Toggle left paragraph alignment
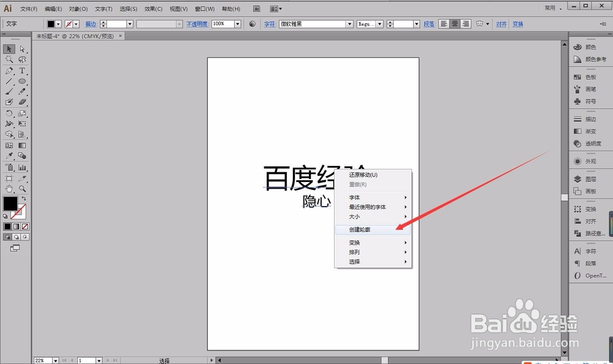The width and height of the screenshot is (613, 364). (443, 24)
